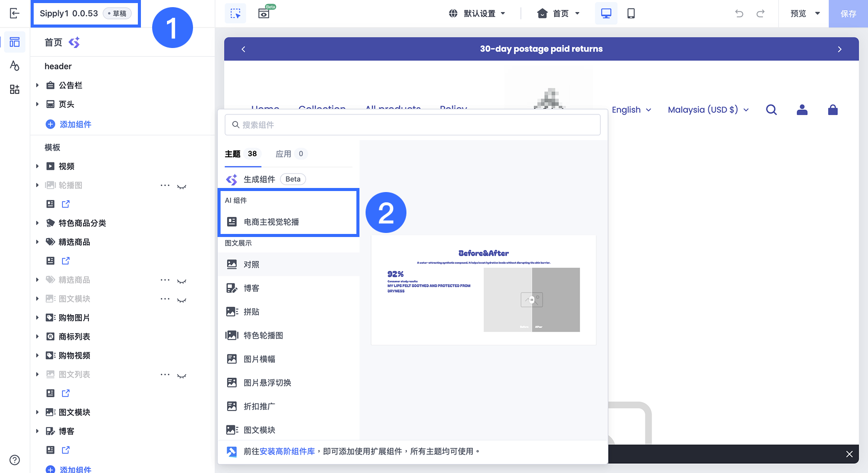
Task: Click the Before&After preview thumbnail
Action: pyautogui.click(x=484, y=290)
